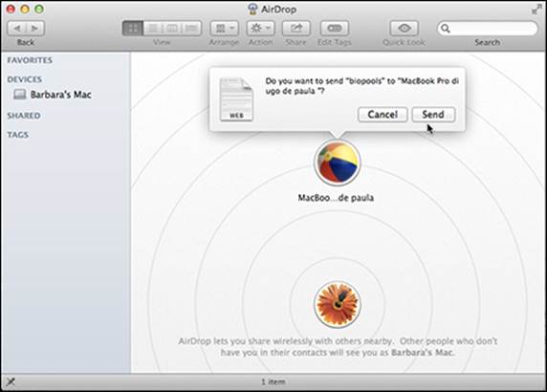Image resolution: width=547 pixels, height=392 pixels.
Task: Click into the Search field
Action: 488,29
